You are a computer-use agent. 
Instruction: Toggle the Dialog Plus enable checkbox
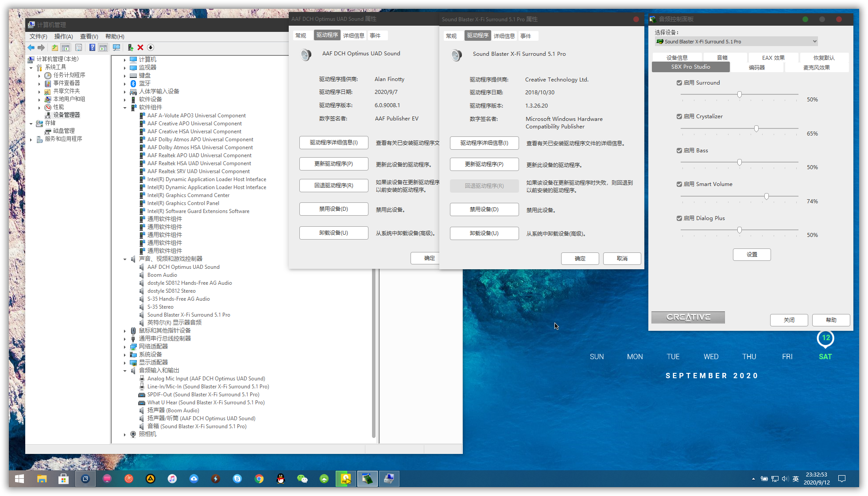click(679, 218)
